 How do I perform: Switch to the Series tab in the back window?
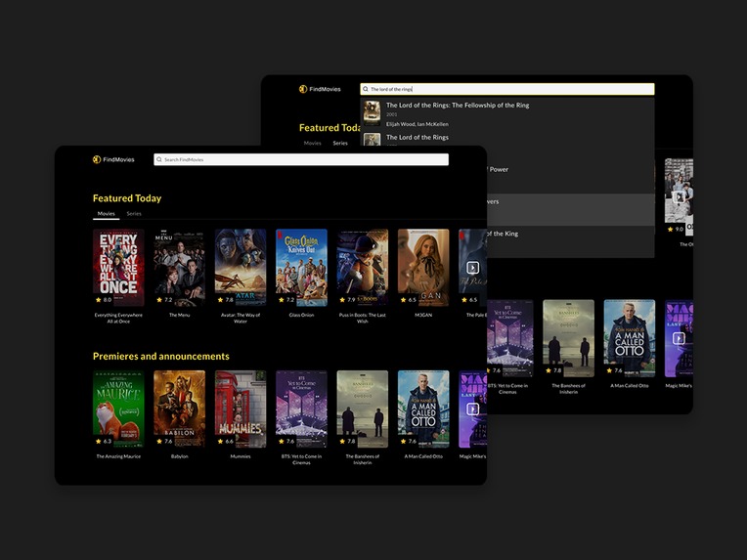point(340,143)
